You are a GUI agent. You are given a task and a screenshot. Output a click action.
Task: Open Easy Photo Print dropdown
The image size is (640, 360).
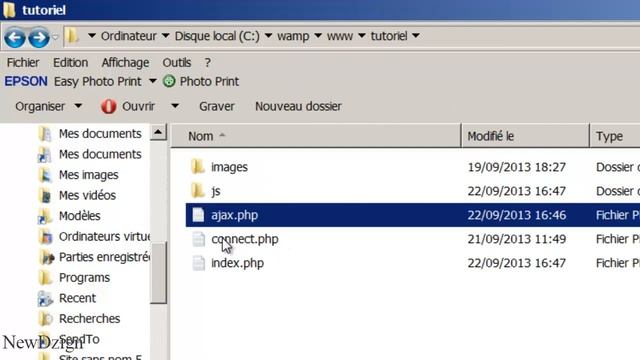click(x=152, y=81)
